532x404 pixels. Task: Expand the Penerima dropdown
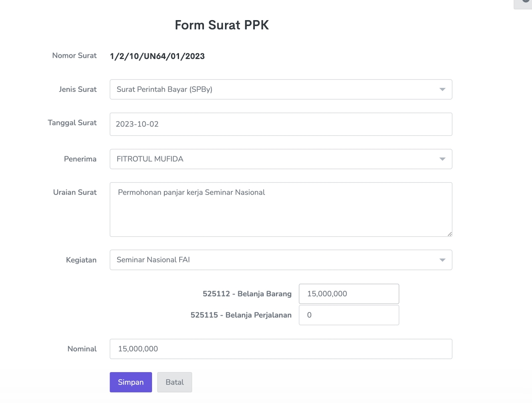281,159
